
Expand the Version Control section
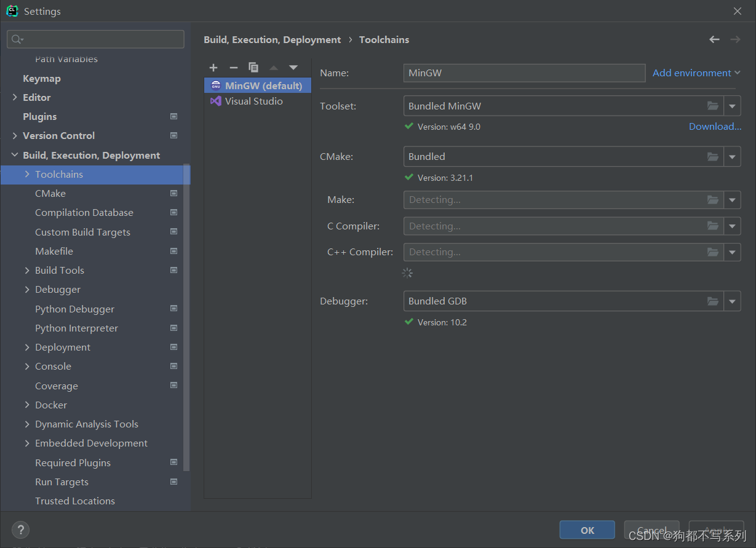(x=15, y=135)
